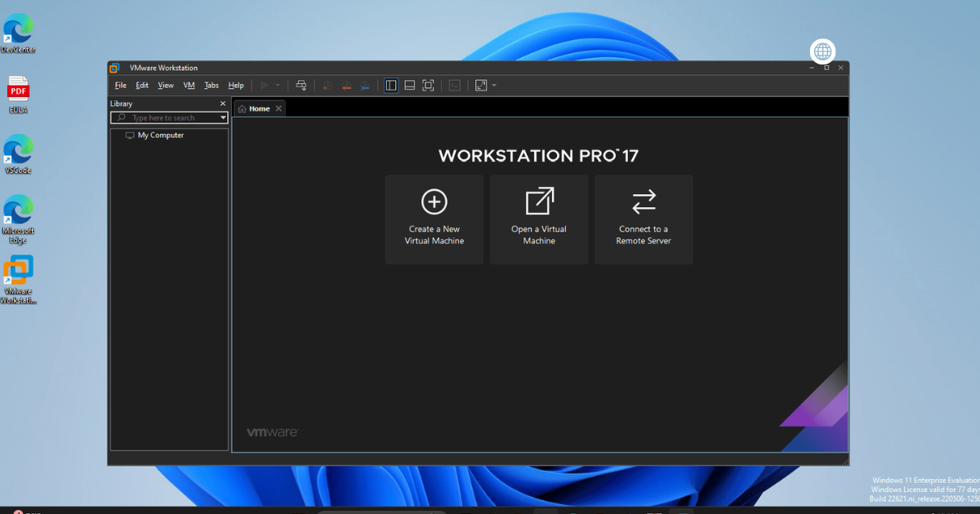Screen dimensions: 980x514
Task: Enter full screen mode icon
Action: click(428, 85)
